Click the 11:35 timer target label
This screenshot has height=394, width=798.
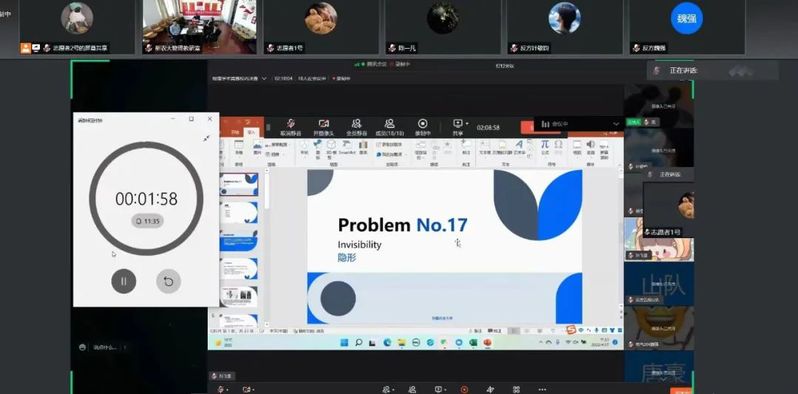click(147, 221)
